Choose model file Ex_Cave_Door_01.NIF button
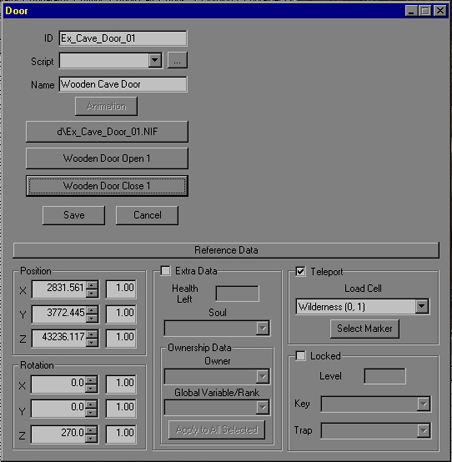Image resolution: width=452 pixels, height=462 pixels. pos(107,132)
